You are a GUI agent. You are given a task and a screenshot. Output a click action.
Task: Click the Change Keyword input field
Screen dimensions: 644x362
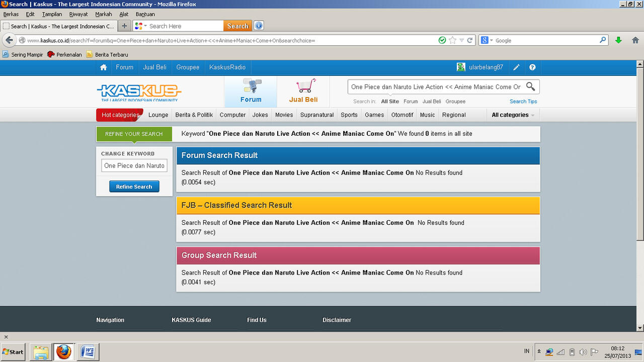point(134,165)
